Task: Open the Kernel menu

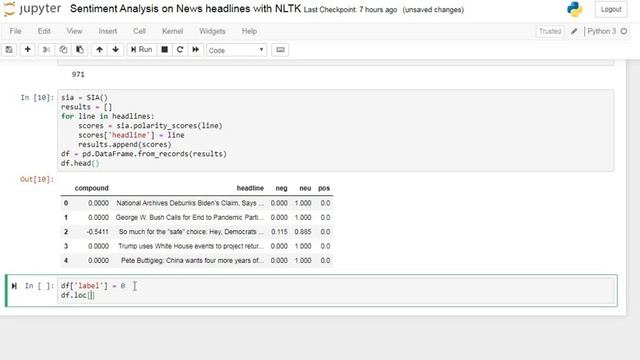Action: [x=172, y=31]
